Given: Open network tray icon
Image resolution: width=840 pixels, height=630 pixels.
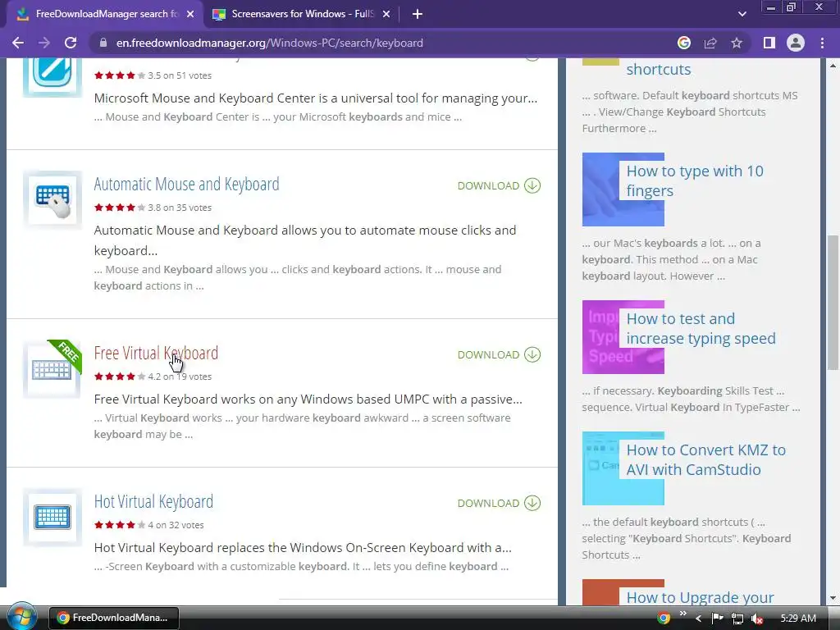Looking at the screenshot, I should (737, 619).
